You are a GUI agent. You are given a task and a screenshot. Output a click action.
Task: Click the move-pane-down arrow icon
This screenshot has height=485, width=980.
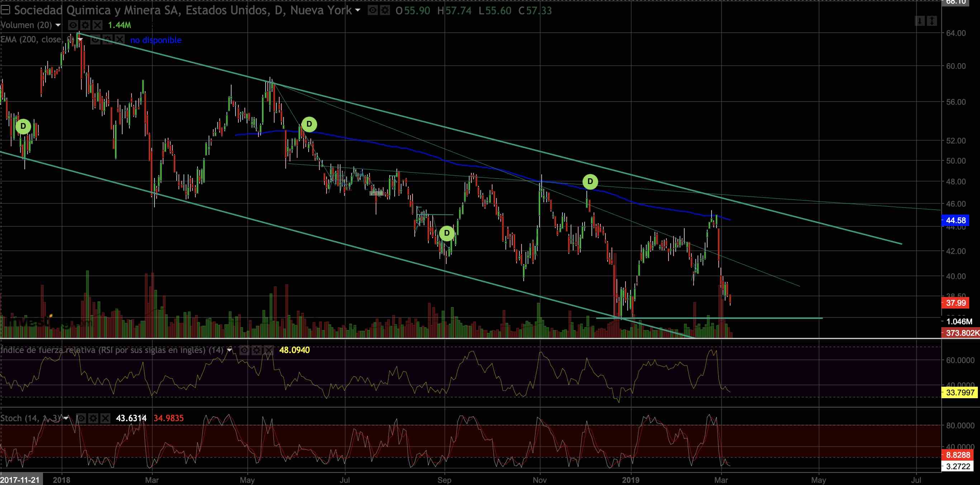pyautogui.click(x=919, y=21)
